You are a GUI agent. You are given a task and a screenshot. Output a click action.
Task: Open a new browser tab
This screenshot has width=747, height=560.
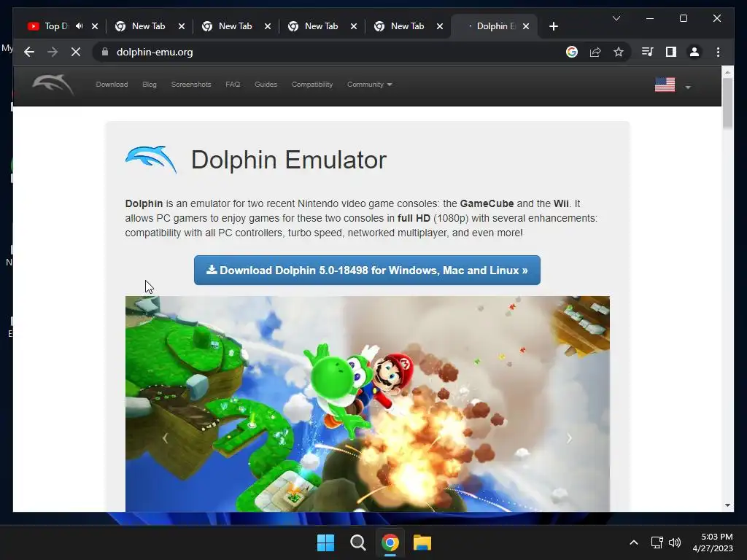coord(553,26)
